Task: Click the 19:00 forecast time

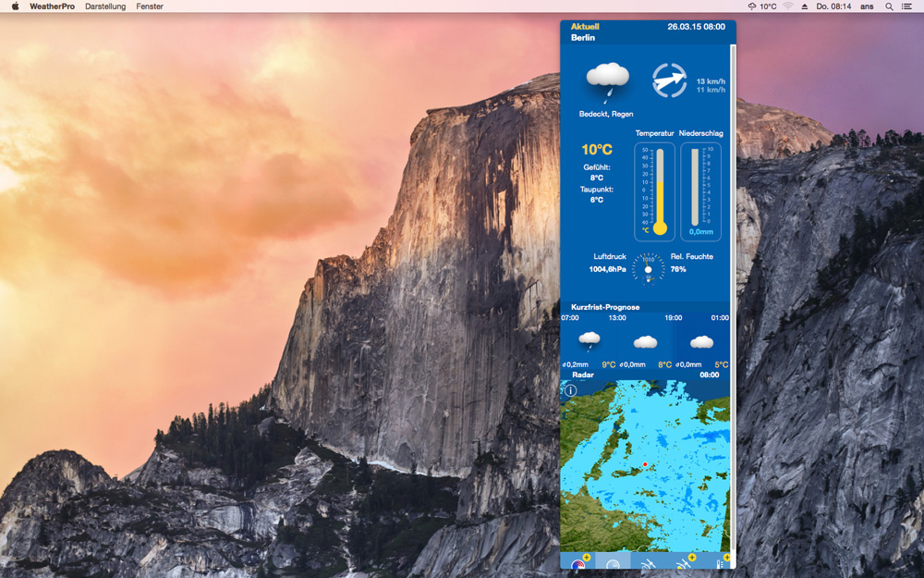Action: click(x=674, y=318)
